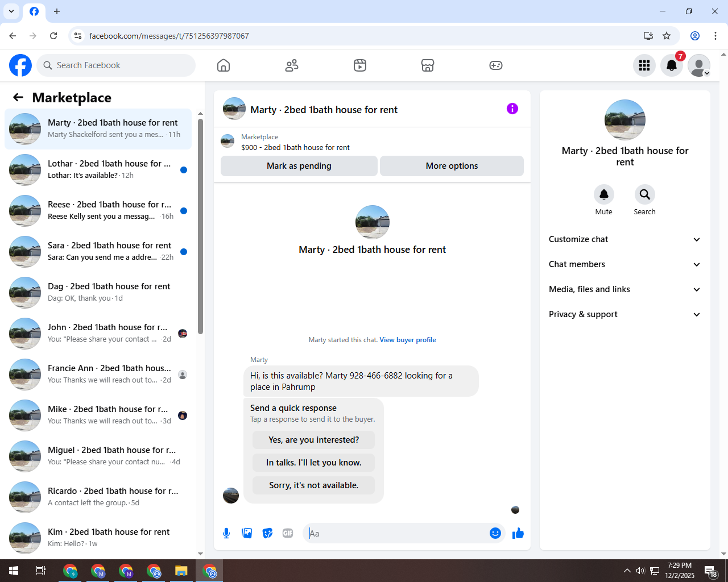Open Francie Ann conversation

pyautogui.click(x=98, y=375)
